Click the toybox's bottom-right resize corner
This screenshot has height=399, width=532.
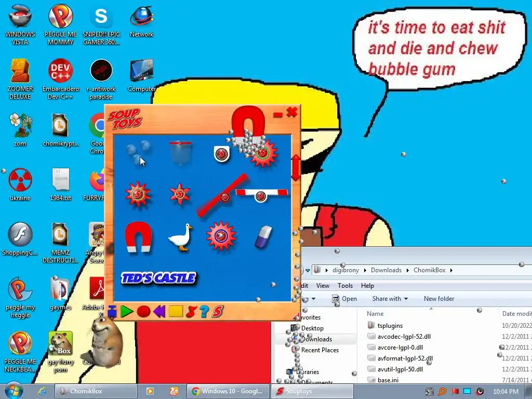pyautogui.click(x=297, y=316)
